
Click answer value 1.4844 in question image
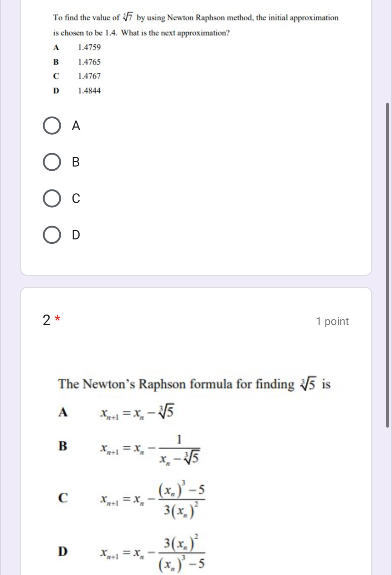coord(89,91)
